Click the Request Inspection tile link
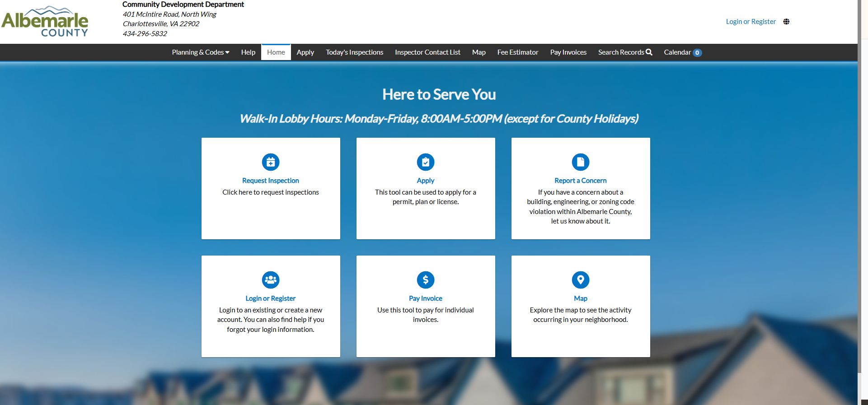Image resolution: width=868 pixels, height=405 pixels. tap(271, 181)
